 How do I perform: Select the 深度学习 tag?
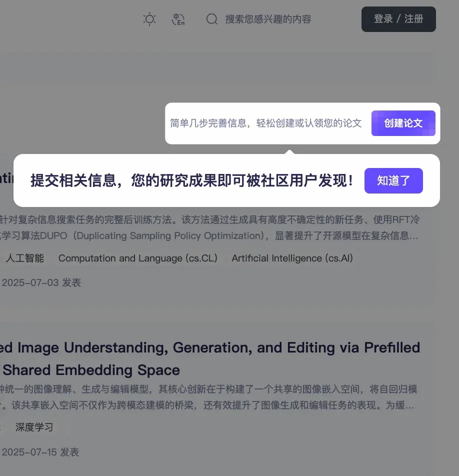pos(34,427)
